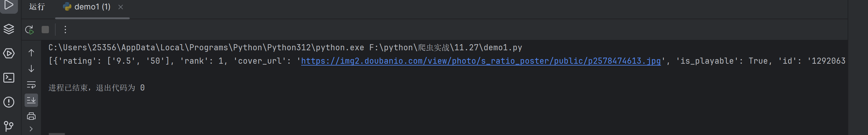Screen dimensions: 868x135
Task: Open the Terminal tool window
Action: 9,78
